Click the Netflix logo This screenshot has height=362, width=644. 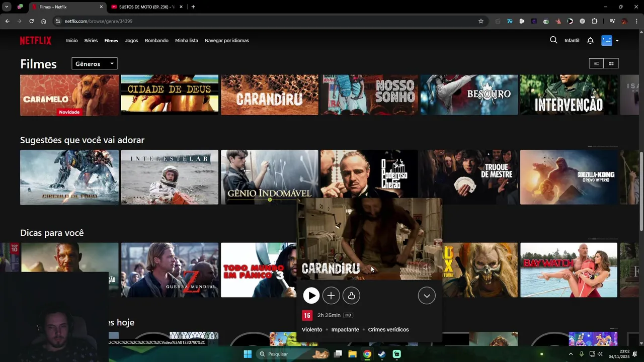[x=36, y=41]
